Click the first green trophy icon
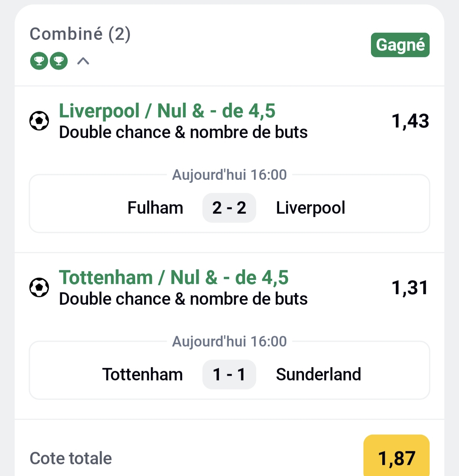This screenshot has width=459, height=476. click(x=39, y=61)
